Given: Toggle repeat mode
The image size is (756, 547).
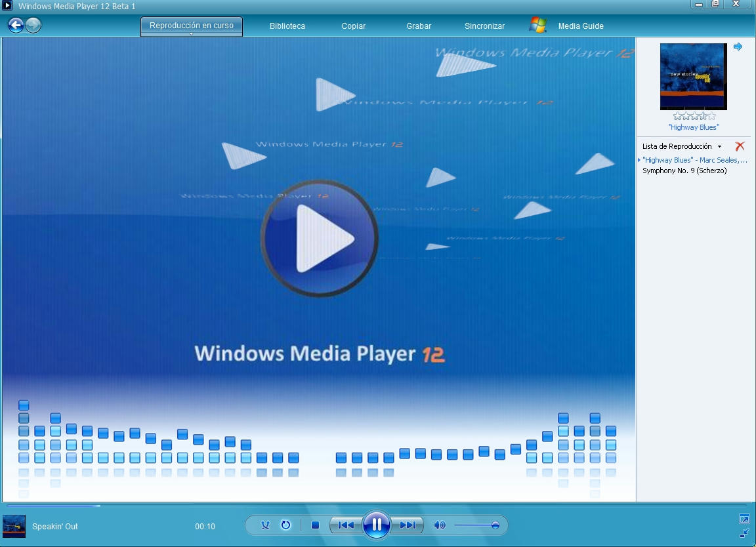Looking at the screenshot, I should pyautogui.click(x=286, y=525).
